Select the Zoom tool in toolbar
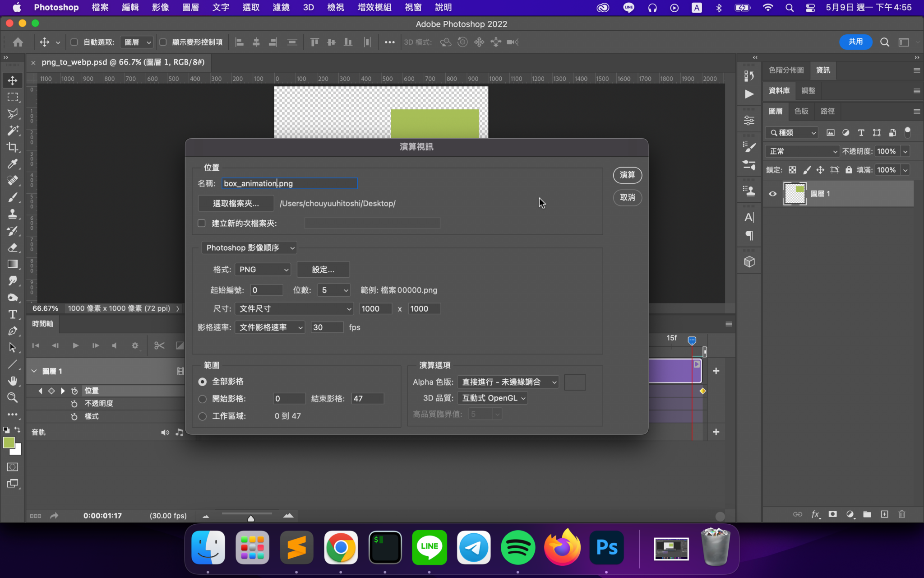This screenshot has width=924, height=578. pyautogui.click(x=12, y=397)
